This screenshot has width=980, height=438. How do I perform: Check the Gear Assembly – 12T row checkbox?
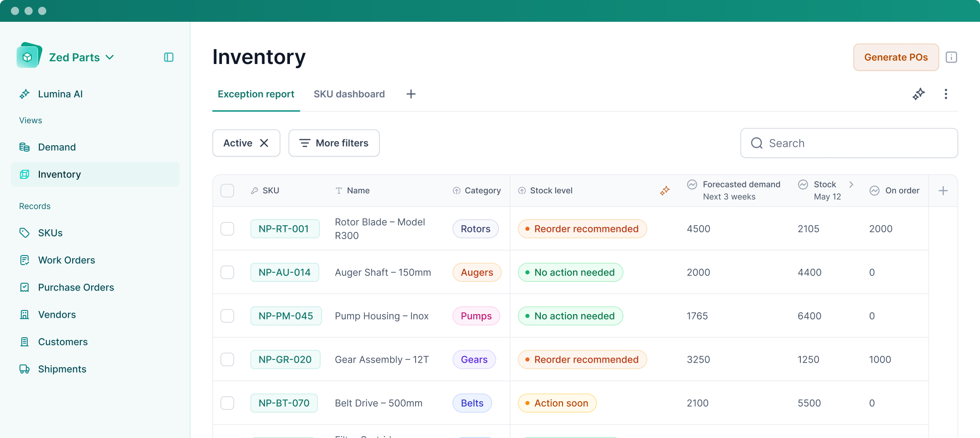click(227, 359)
